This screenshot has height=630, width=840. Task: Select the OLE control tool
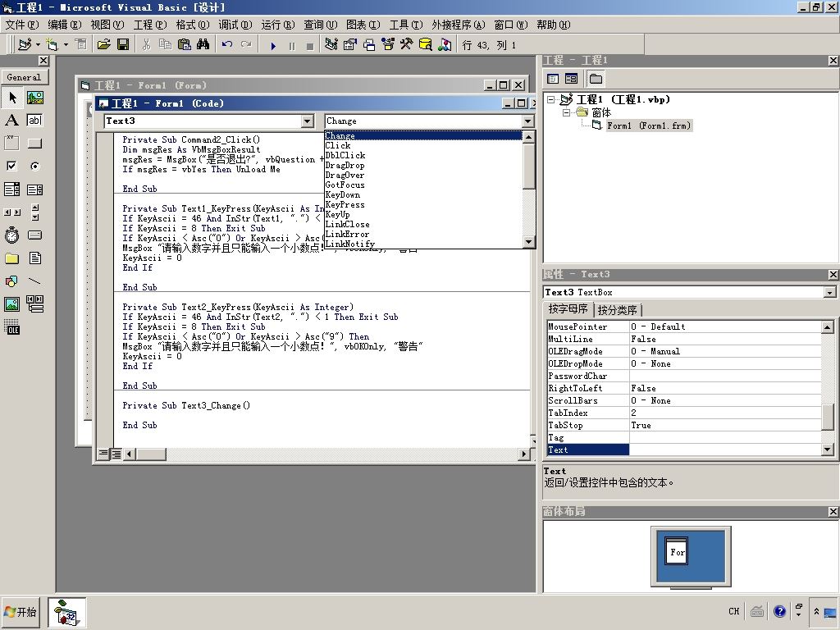tap(11, 327)
